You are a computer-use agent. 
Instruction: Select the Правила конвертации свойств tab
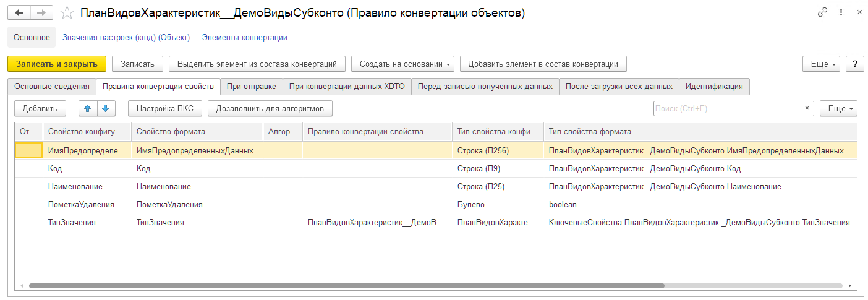click(x=158, y=87)
